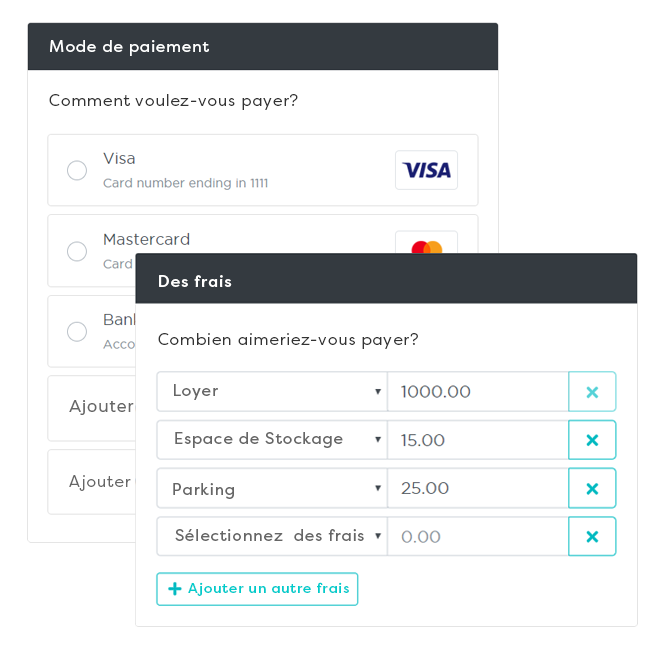This screenshot has height=654, width=662.
Task: Remove the Loyer fee row
Action: pos(592,392)
